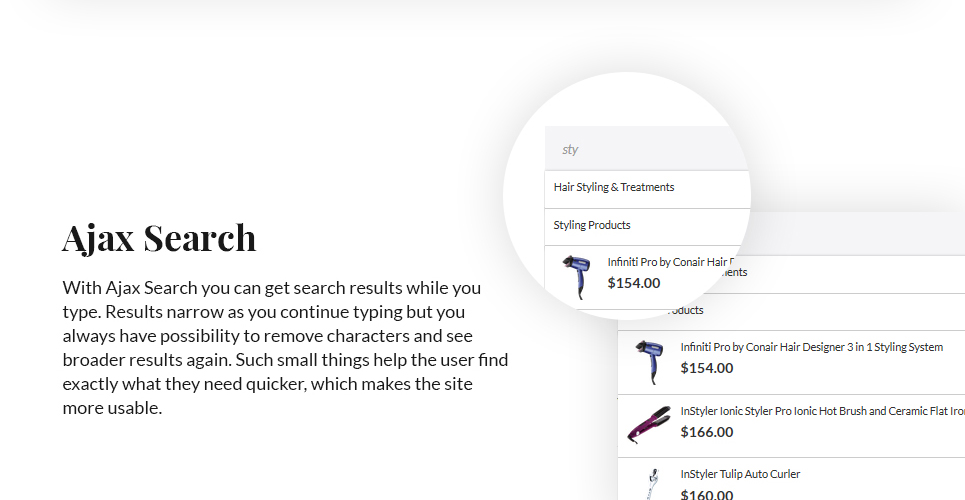965x500 pixels.
Task: Click the $154.00 price in magnifier
Action: coord(633,283)
